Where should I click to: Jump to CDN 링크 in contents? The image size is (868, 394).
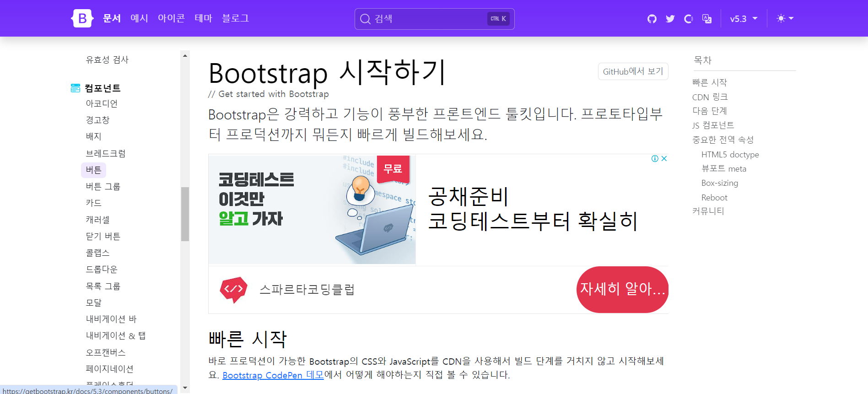[710, 97]
